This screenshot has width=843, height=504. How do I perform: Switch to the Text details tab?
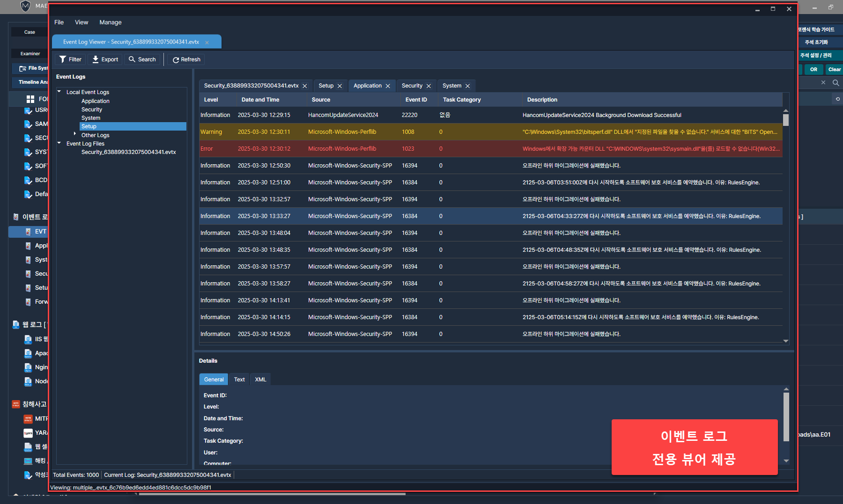pos(239,380)
